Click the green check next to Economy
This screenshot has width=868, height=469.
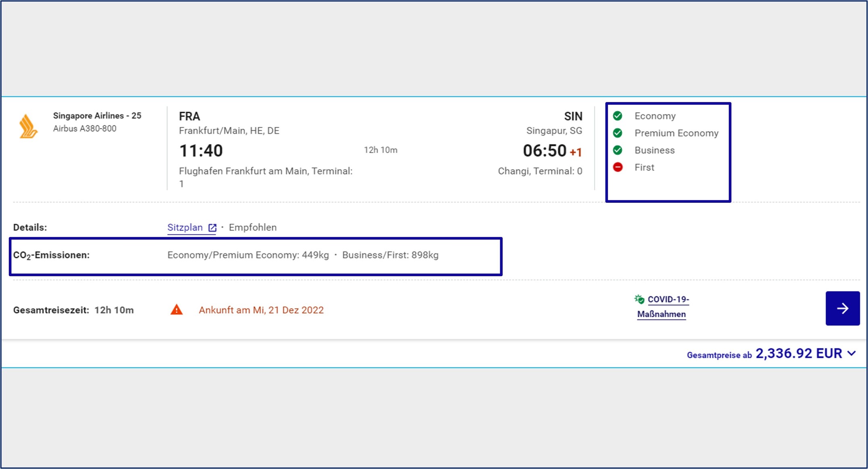(x=618, y=116)
